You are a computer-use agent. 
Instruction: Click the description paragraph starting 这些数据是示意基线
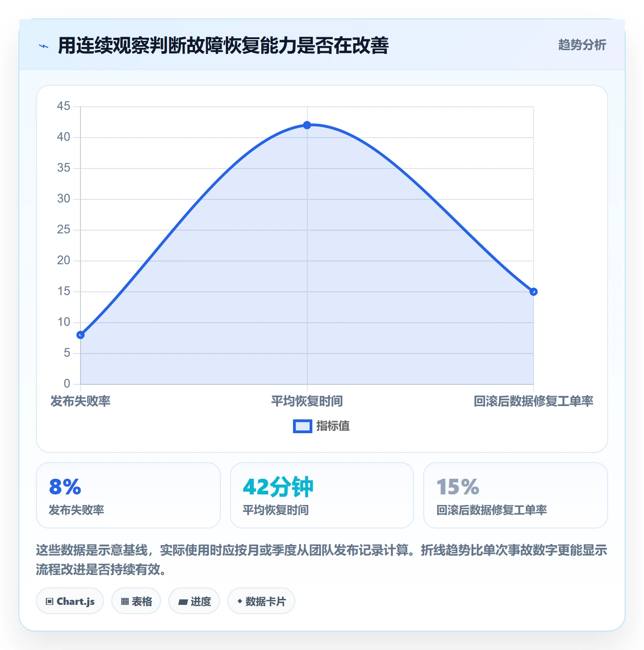(322, 560)
